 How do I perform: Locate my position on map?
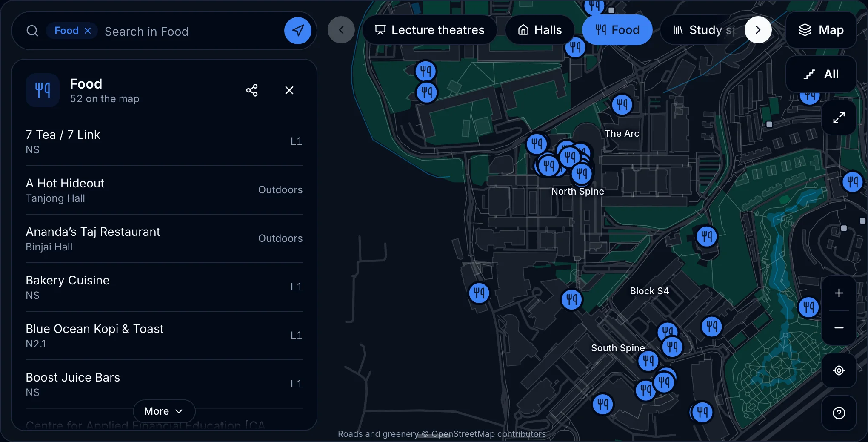(x=839, y=370)
